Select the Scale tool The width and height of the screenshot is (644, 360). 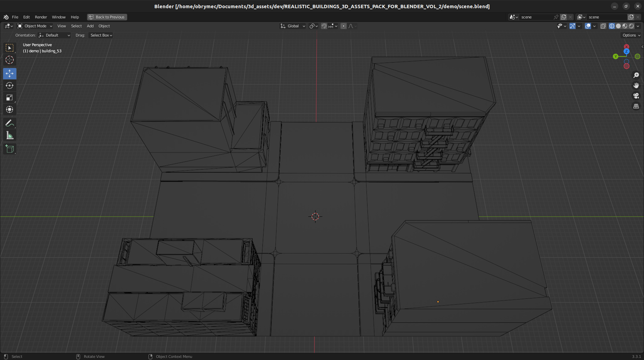[x=9, y=97]
